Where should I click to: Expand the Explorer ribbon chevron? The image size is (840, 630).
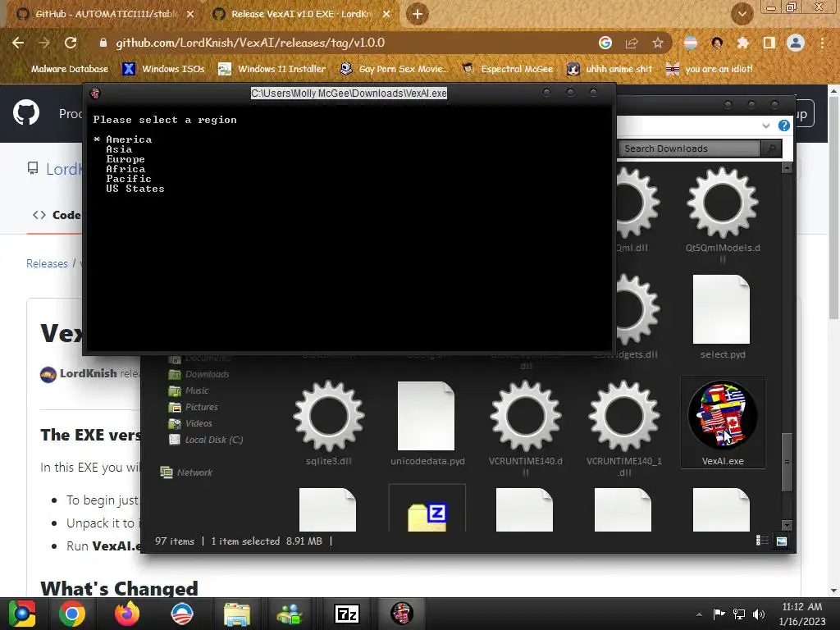(766, 126)
